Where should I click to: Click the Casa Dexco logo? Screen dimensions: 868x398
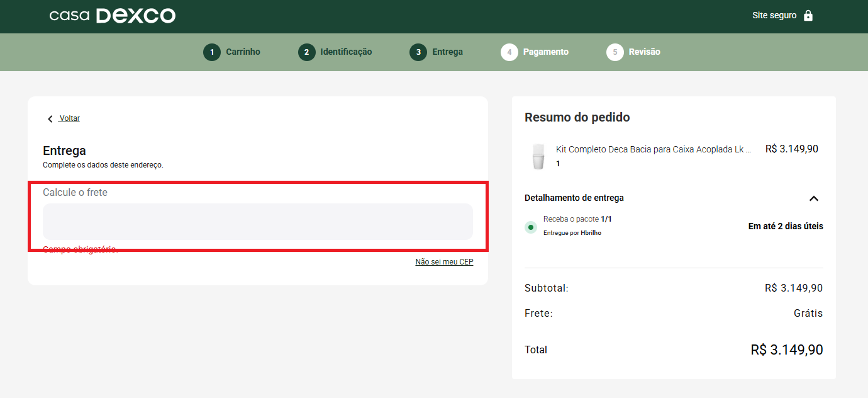coord(113,16)
